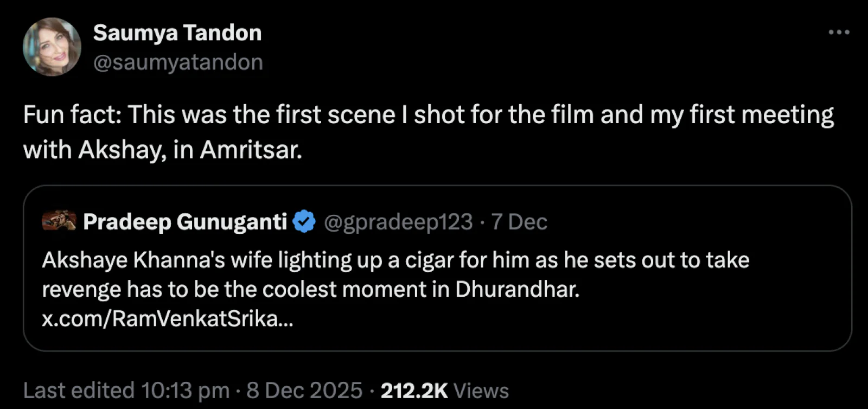Open Saumya Tandon's profile via her display name
The width and height of the screenshot is (868, 409).
(177, 32)
